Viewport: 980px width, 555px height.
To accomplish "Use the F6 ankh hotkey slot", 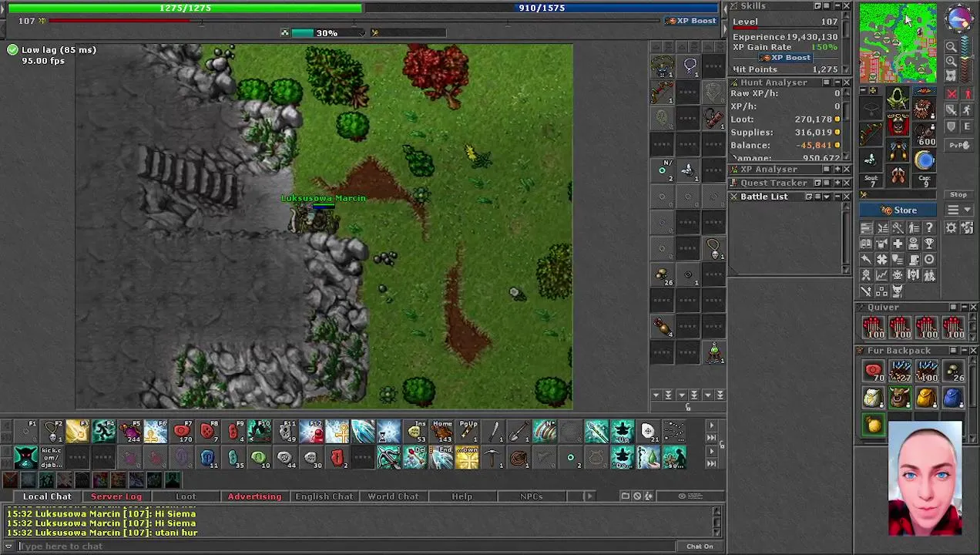I will click(x=156, y=432).
